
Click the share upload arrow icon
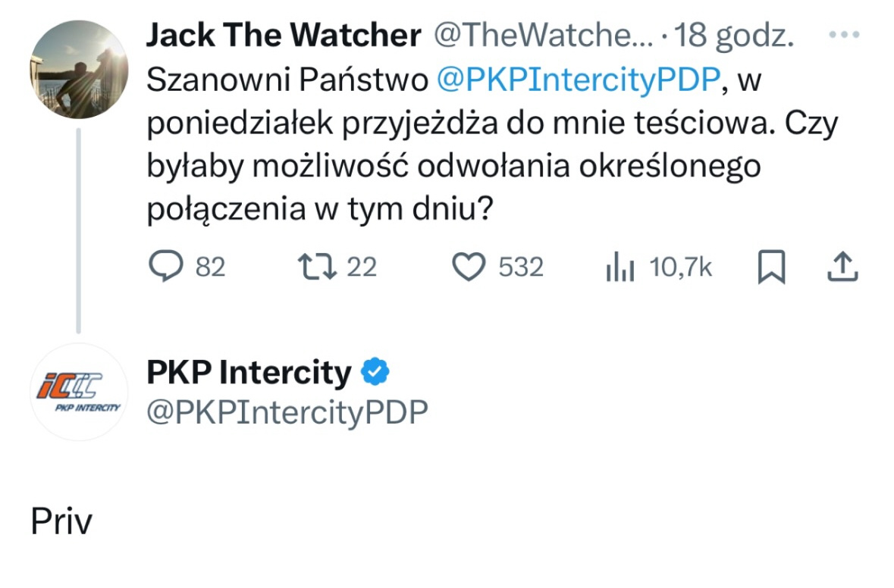tap(844, 267)
